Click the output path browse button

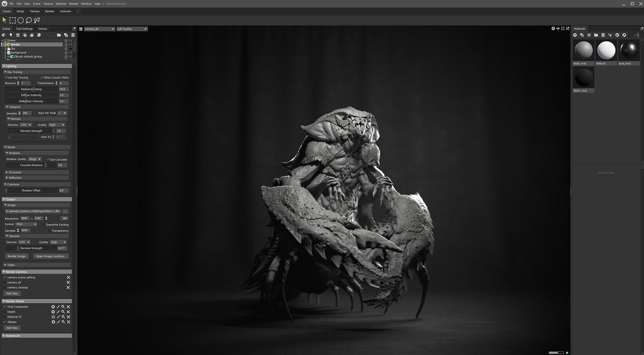click(65, 211)
